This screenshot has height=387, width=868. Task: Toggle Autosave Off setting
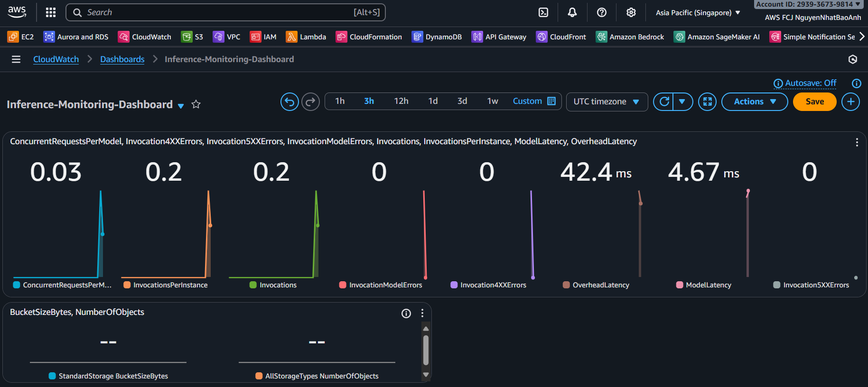coord(805,83)
